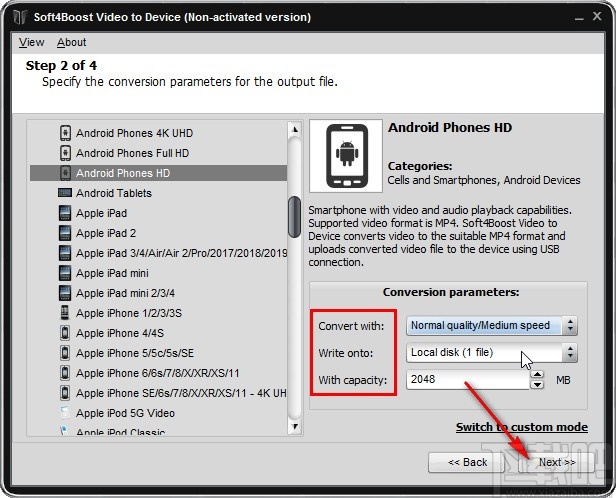Image resolution: width=616 pixels, height=498 pixels.
Task: Click the Apple iPad device icon
Action: pyautogui.click(x=65, y=213)
